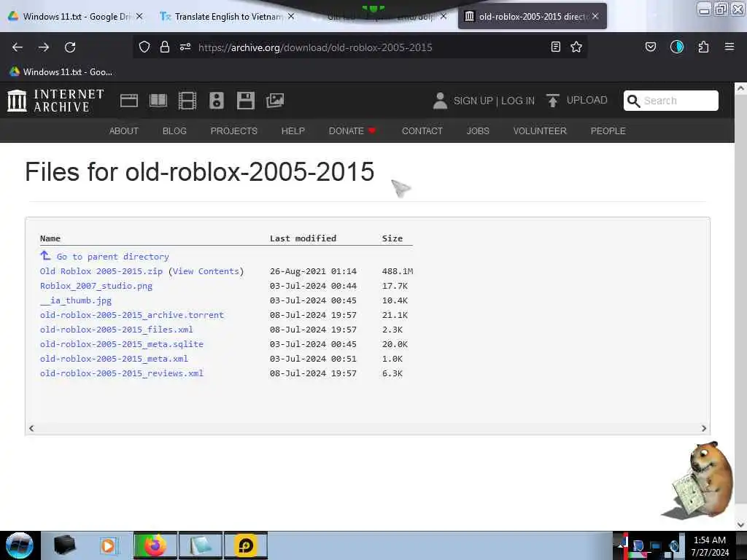The height and width of the screenshot is (560, 747).
Task: Open site permissions icon in address bar
Action: pyautogui.click(x=185, y=47)
